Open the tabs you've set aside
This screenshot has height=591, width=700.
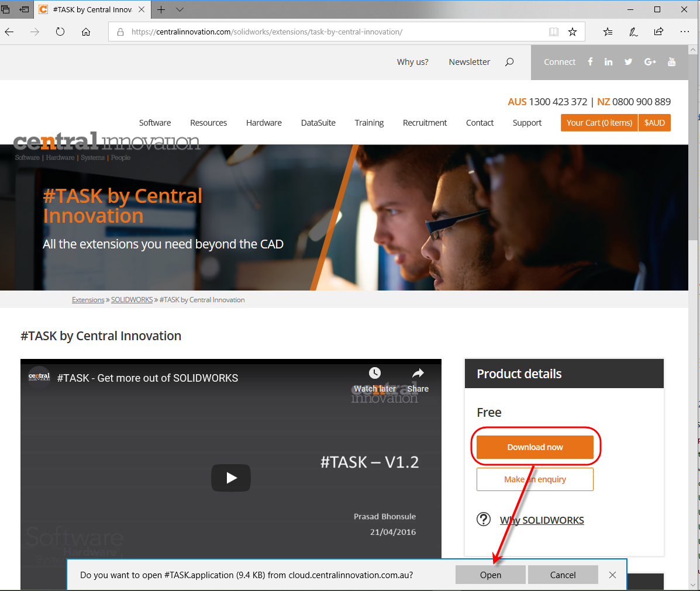tap(5, 9)
